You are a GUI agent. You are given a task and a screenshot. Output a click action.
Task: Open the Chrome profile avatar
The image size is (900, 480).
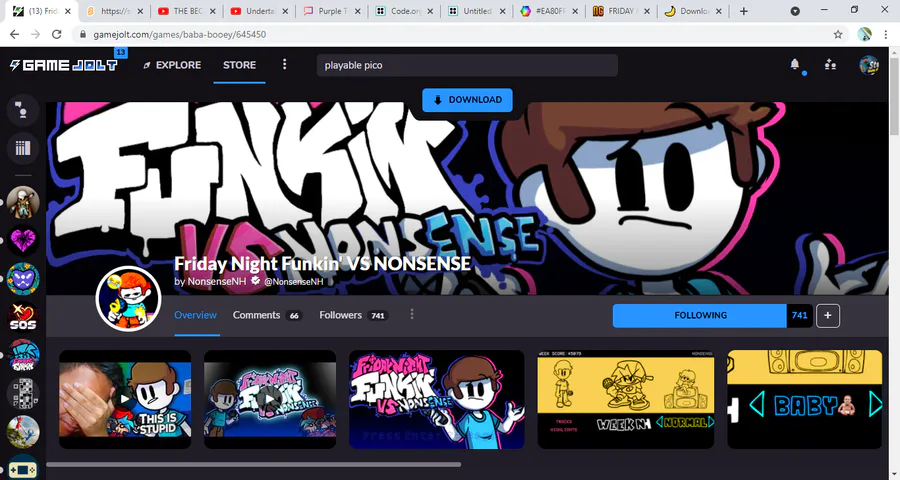coord(864,34)
